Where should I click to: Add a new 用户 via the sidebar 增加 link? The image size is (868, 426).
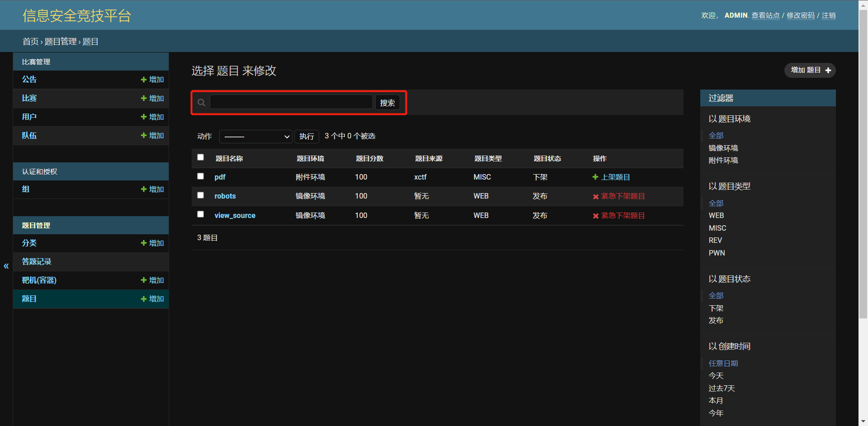tap(152, 117)
